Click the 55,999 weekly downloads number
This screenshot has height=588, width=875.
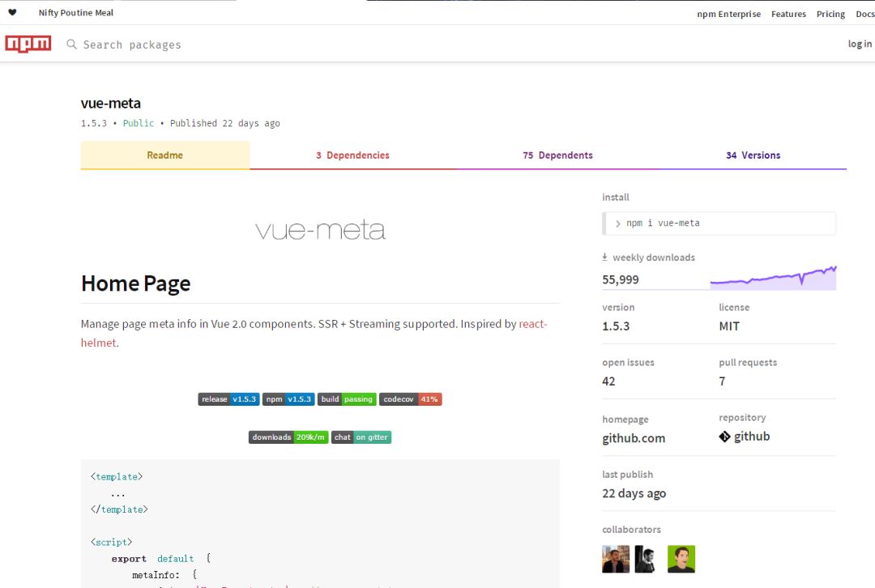pyautogui.click(x=621, y=279)
